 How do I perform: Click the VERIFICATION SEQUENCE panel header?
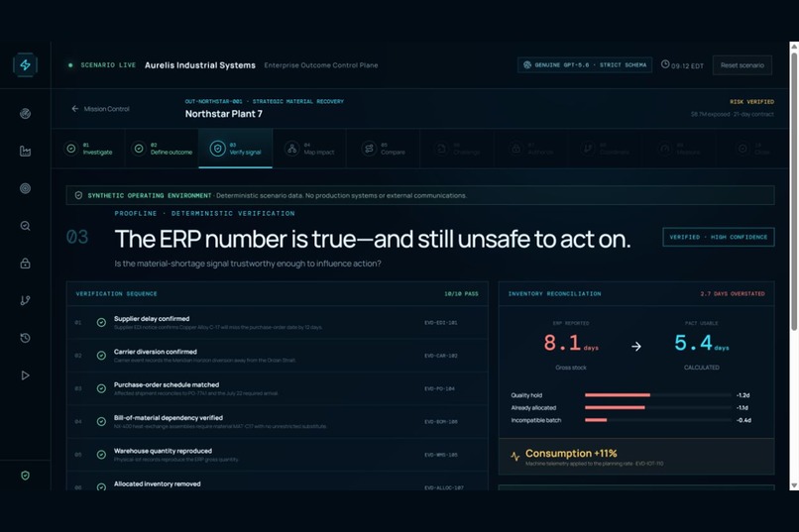click(x=117, y=294)
